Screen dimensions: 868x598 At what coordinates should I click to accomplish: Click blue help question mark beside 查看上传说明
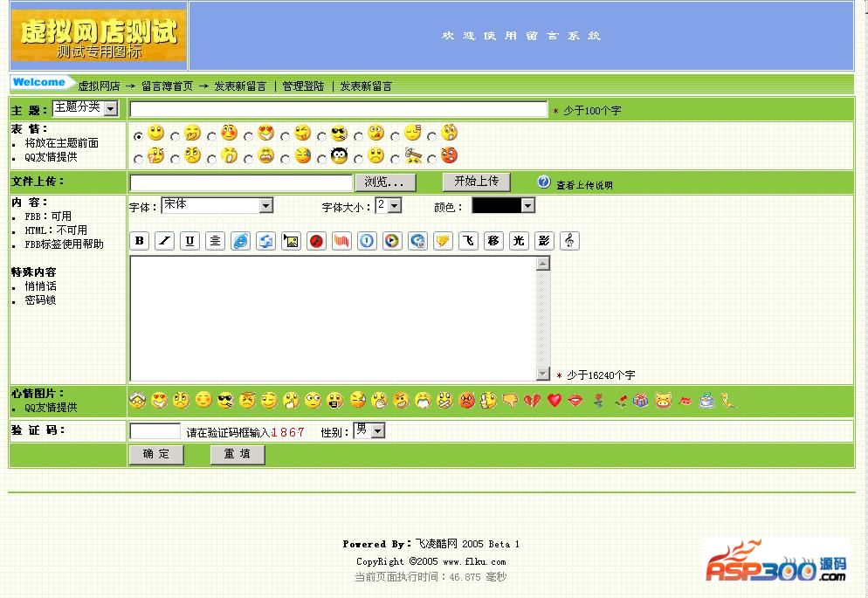point(544,182)
